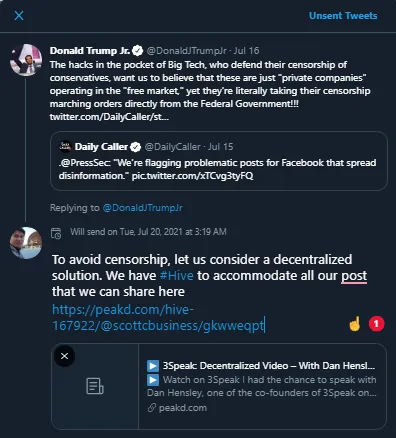The image size is (396, 438).
Task: Open the @DonaldJTrumpJr handle in the tweet header
Action: 187,51
